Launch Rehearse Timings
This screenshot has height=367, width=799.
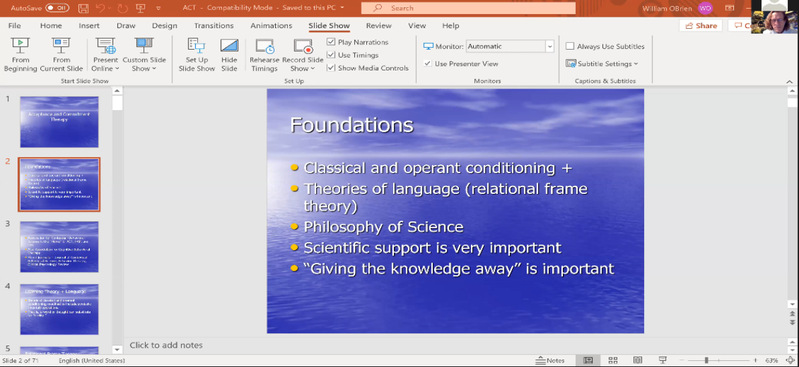coord(264,55)
